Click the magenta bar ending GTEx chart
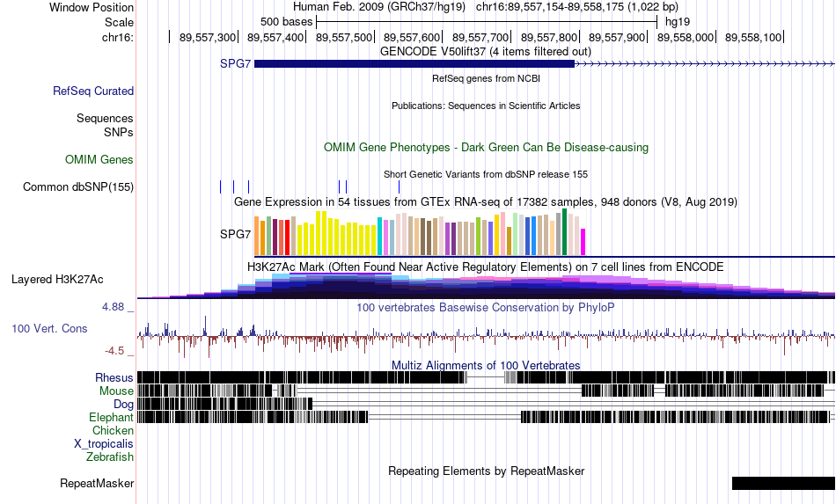 pos(583,243)
